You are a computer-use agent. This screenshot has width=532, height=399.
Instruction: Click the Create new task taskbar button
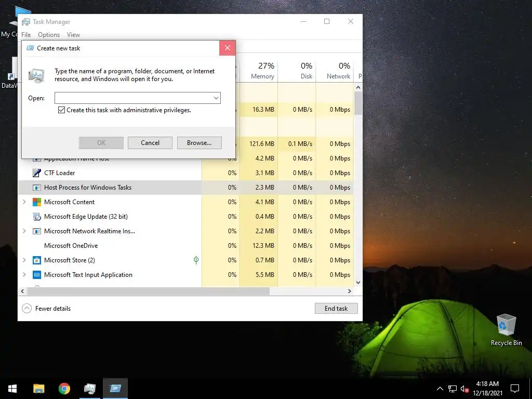115,389
